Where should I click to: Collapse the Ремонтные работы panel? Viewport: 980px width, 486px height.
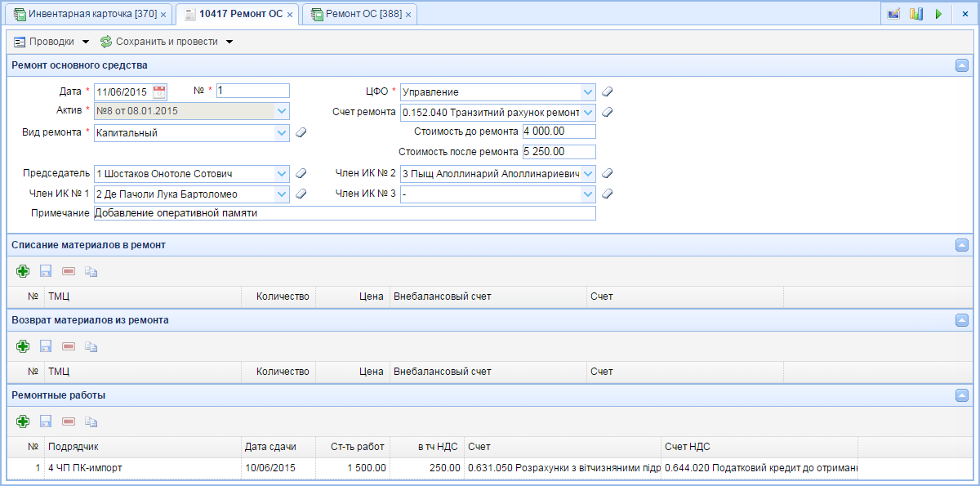point(962,395)
